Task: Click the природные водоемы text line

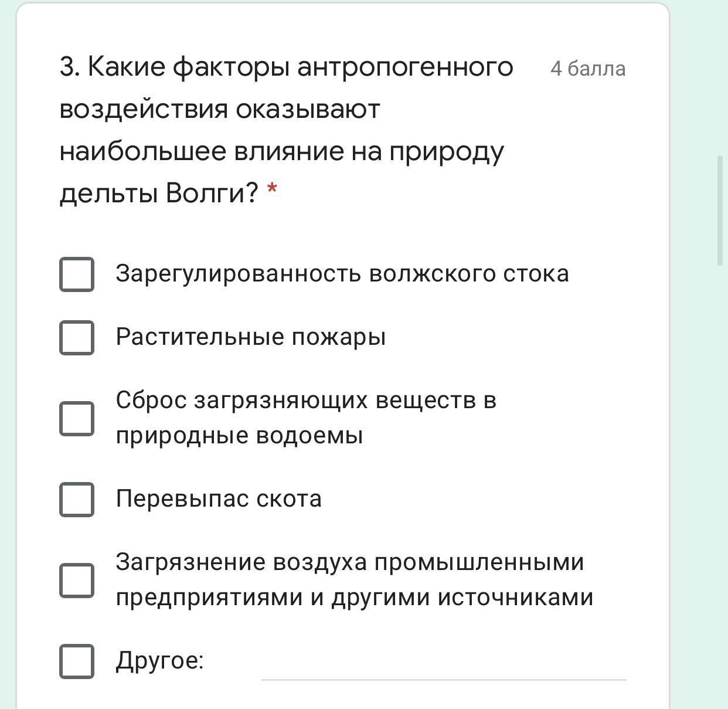Action: coord(239,436)
